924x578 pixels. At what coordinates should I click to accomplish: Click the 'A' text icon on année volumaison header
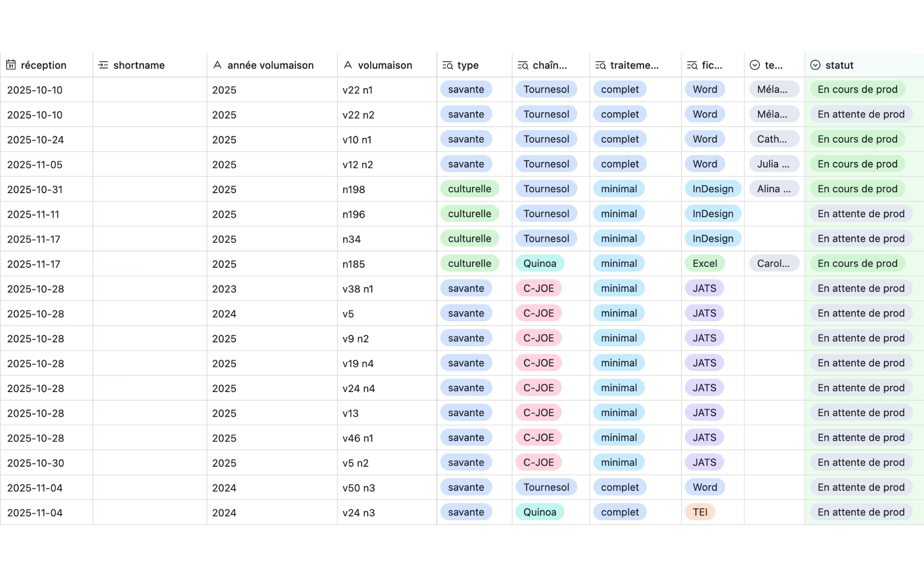coord(218,65)
